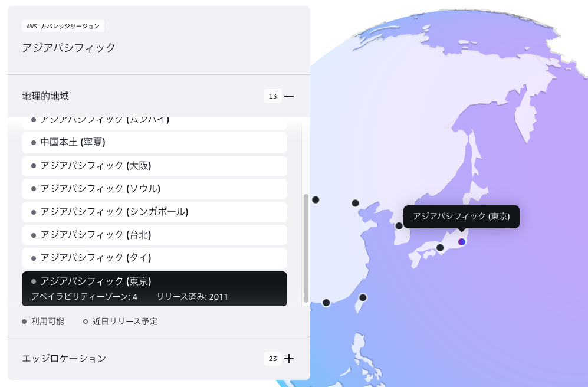
Task: Click the region list vertical scrollbar thumb
Action: click(x=306, y=248)
